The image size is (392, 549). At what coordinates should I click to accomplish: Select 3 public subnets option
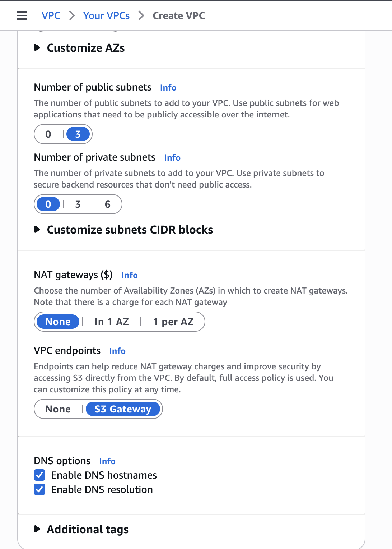[x=78, y=134]
